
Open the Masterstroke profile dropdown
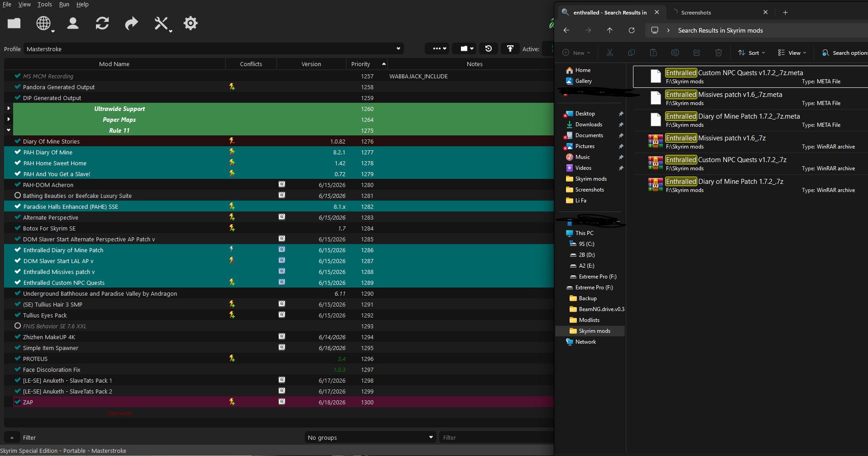click(x=214, y=48)
